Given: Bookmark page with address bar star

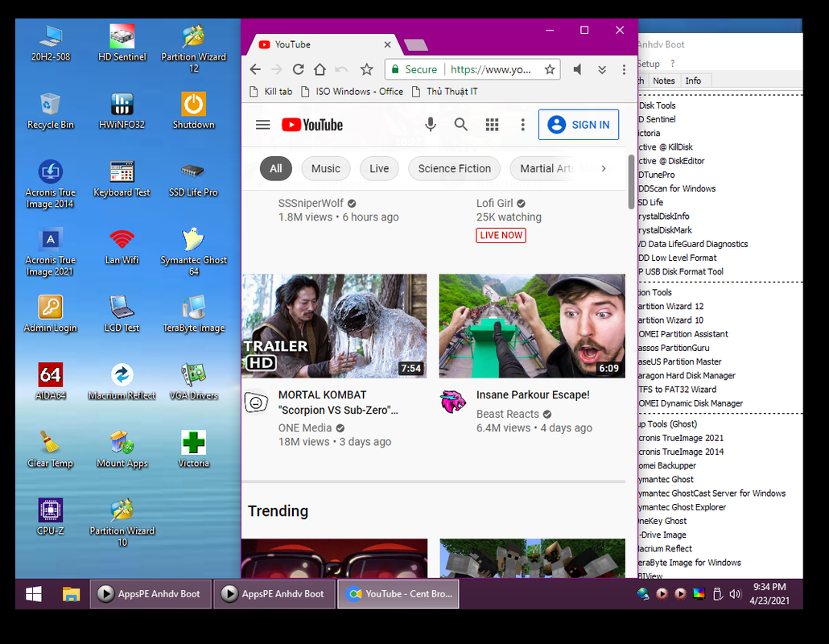Looking at the screenshot, I should (550, 69).
